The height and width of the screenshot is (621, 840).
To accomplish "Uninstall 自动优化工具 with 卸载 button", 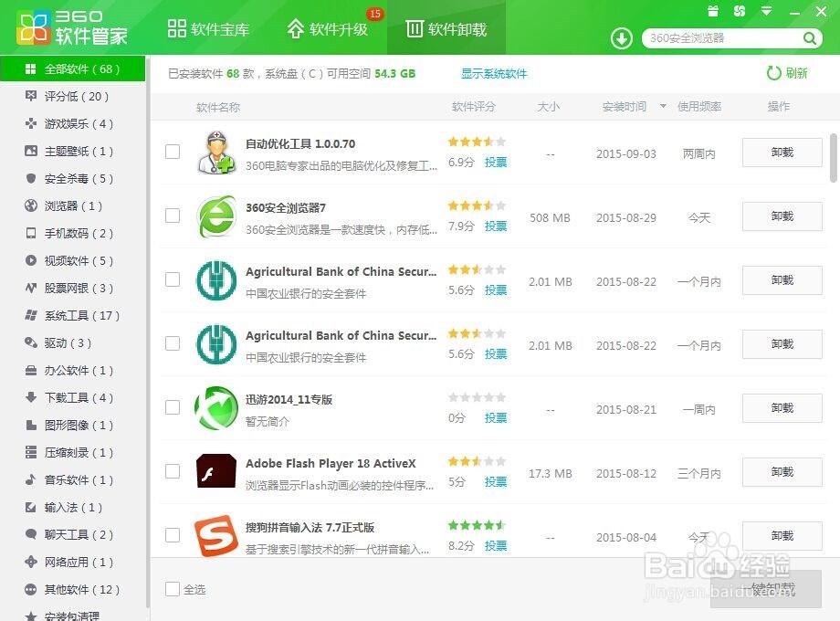I will pos(782,153).
